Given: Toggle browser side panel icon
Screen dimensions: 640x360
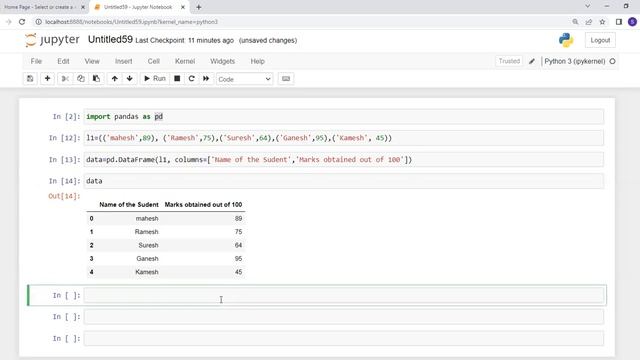Looking at the screenshot, I should pos(619,22).
